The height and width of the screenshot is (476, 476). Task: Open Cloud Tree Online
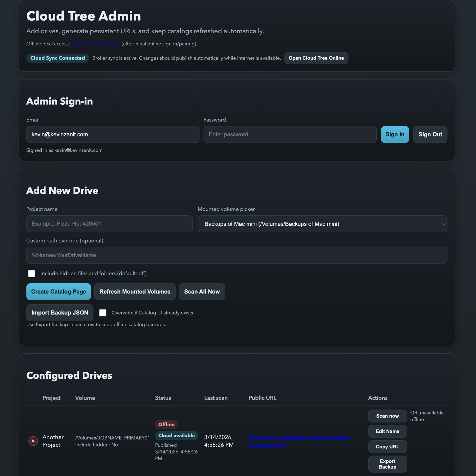[x=316, y=58]
